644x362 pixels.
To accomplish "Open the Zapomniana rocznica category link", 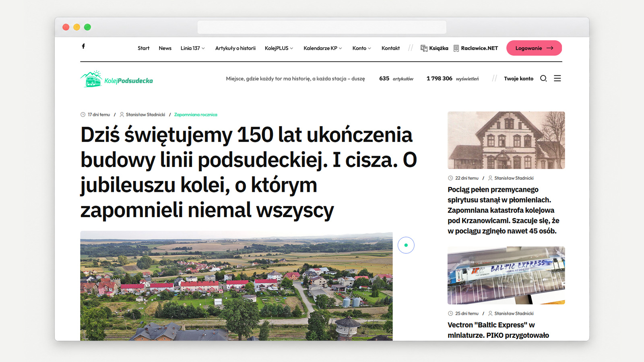I will 196,115.
